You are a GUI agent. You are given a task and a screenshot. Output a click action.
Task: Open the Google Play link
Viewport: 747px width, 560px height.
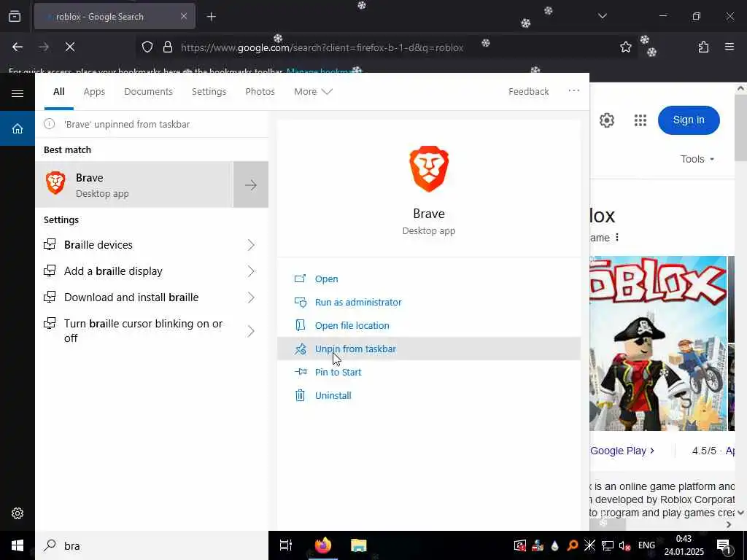(x=622, y=451)
